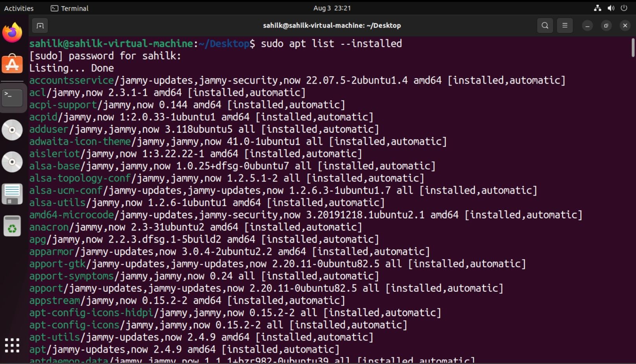Screen dimensions: 636x364
Task: Open the upper CD drive icon in the dock
Action: (12, 130)
